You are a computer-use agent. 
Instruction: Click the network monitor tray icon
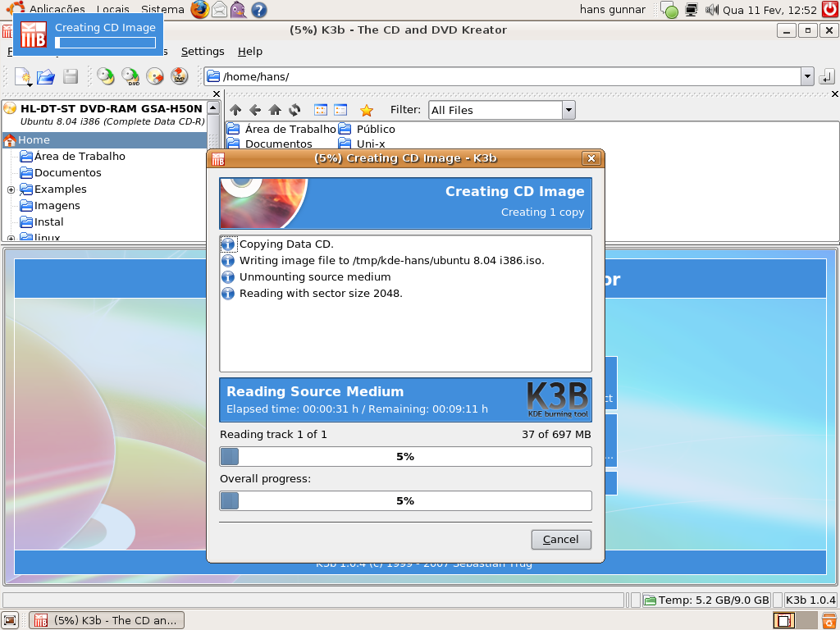coord(692,10)
